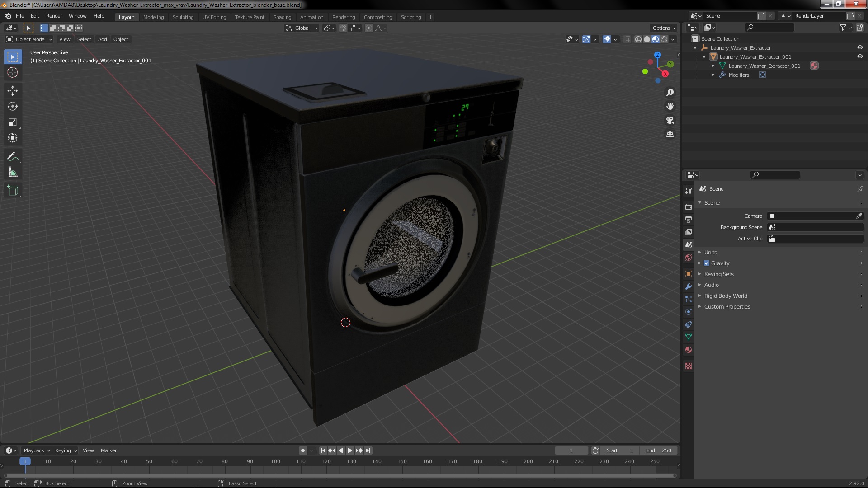868x488 pixels.
Task: Click the current frame number field
Action: 571,450
